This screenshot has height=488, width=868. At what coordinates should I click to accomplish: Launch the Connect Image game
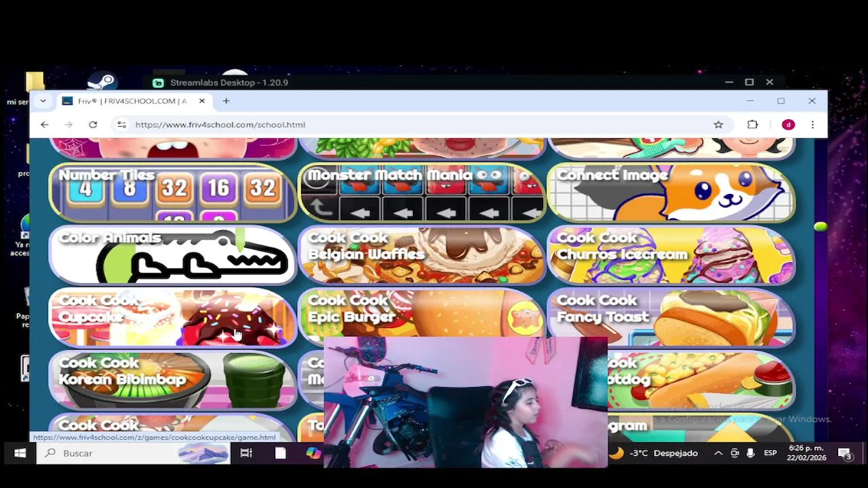pyautogui.click(x=671, y=192)
